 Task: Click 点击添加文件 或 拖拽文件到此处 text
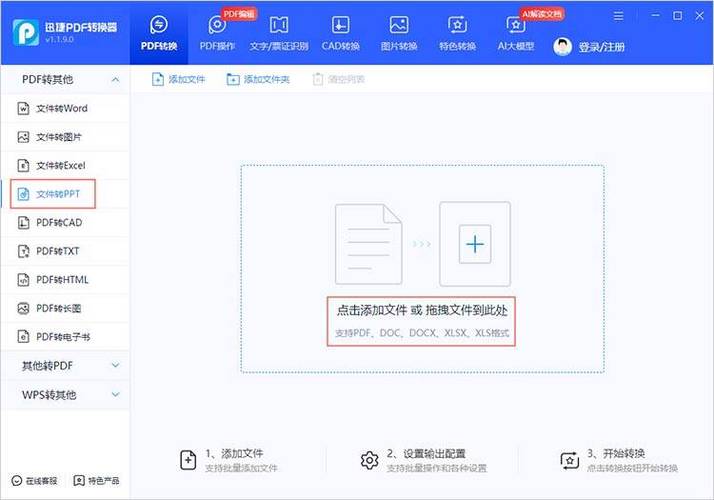tap(422, 311)
